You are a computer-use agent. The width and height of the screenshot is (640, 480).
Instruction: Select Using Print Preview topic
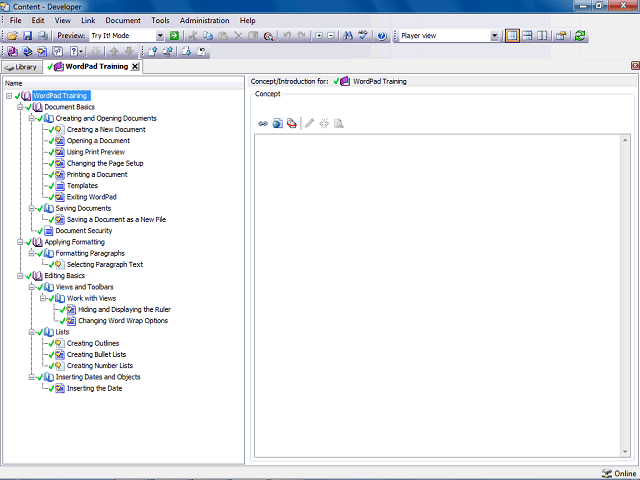tap(96, 152)
